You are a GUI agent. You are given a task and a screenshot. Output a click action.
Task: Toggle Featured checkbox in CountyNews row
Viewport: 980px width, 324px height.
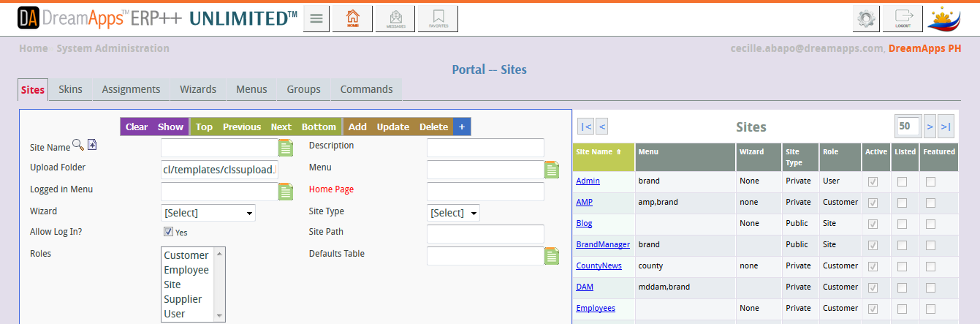(x=930, y=265)
